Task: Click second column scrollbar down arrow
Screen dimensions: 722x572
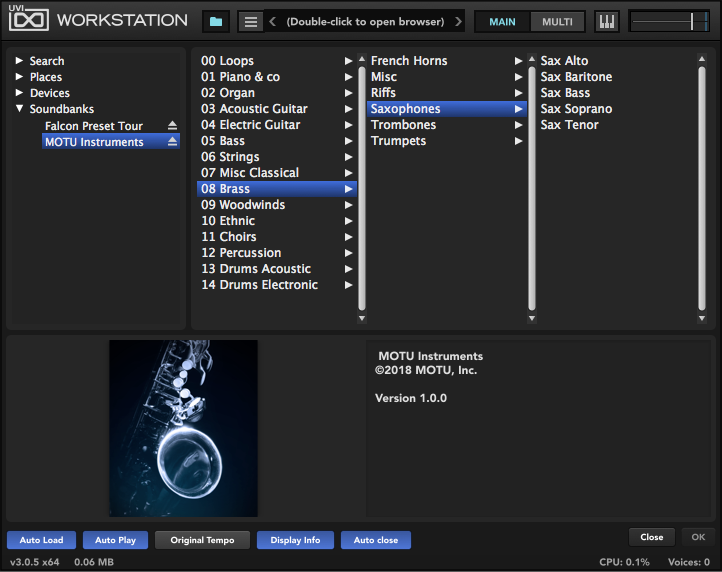Action: pos(532,318)
